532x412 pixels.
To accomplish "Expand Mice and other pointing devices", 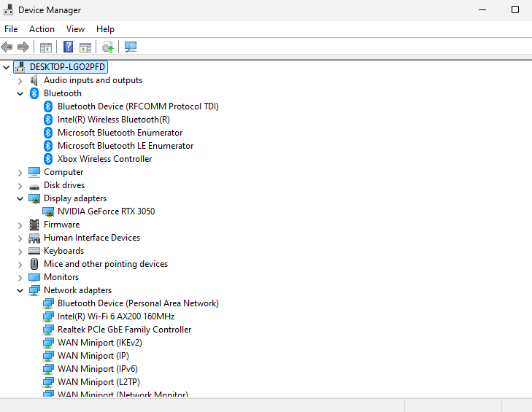I will click(x=20, y=265).
